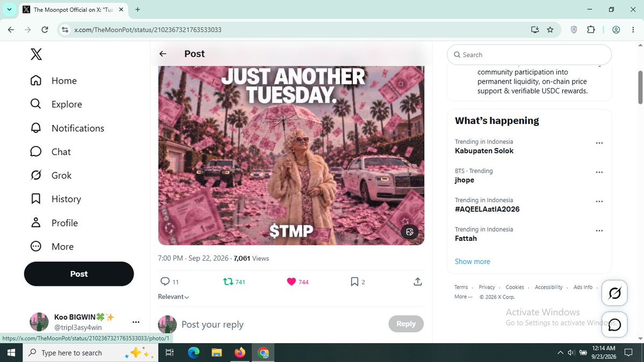The width and height of the screenshot is (644, 362).
Task: Open the Windows Start menu
Action: pos(11,352)
